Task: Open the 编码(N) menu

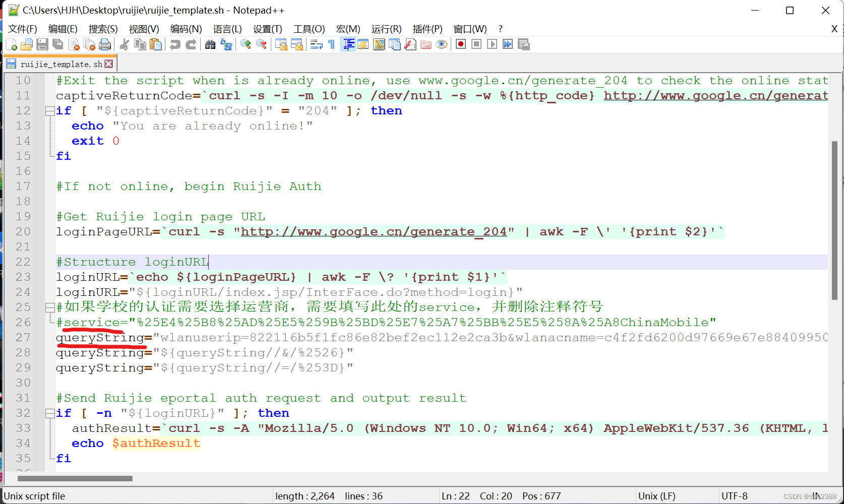Action: coord(186,29)
